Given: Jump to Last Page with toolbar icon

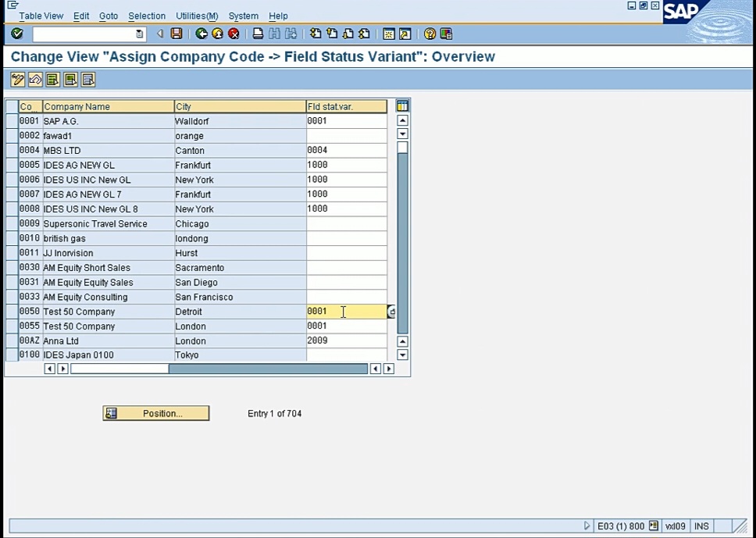Looking at the screenshot, I should [x=365, y=34].
